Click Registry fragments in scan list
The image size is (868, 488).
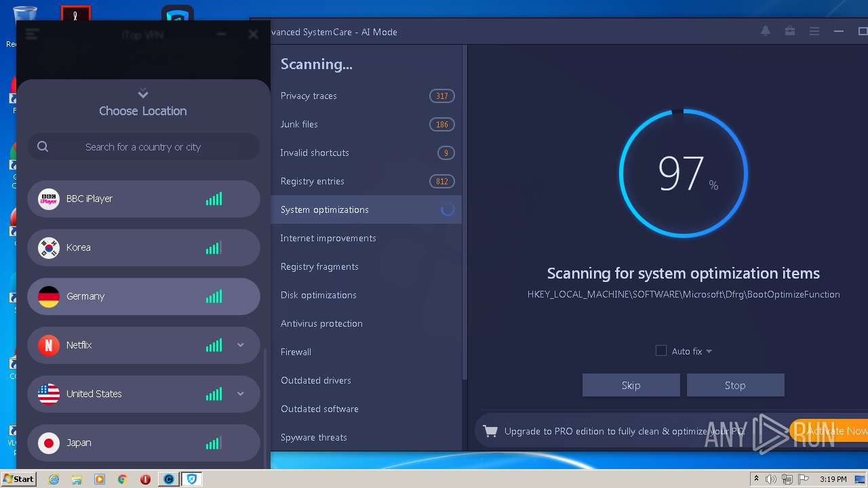pyautogui.click(x=366, y=266)
